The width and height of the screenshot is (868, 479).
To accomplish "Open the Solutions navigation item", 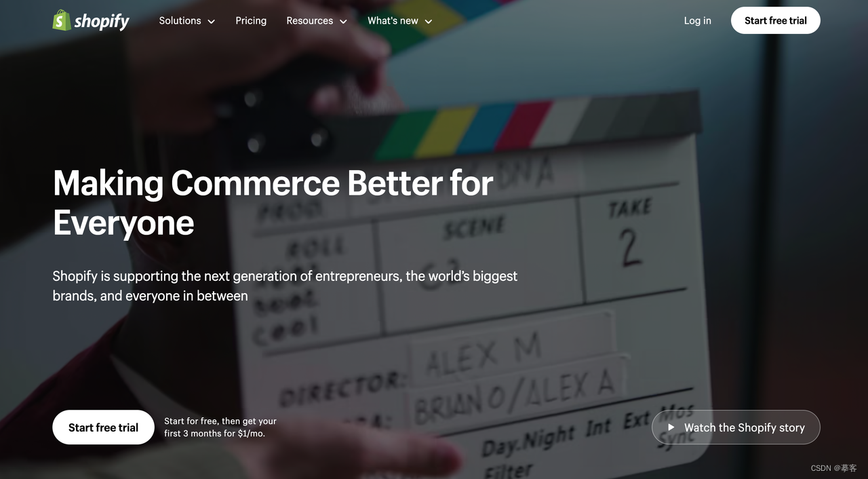I will coord(187,21).
